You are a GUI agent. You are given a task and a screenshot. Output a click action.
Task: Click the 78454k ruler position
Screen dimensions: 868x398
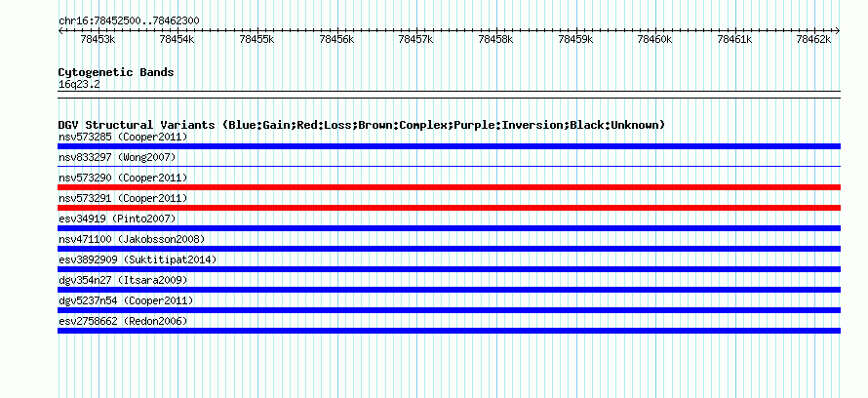(x=178, y=39)
